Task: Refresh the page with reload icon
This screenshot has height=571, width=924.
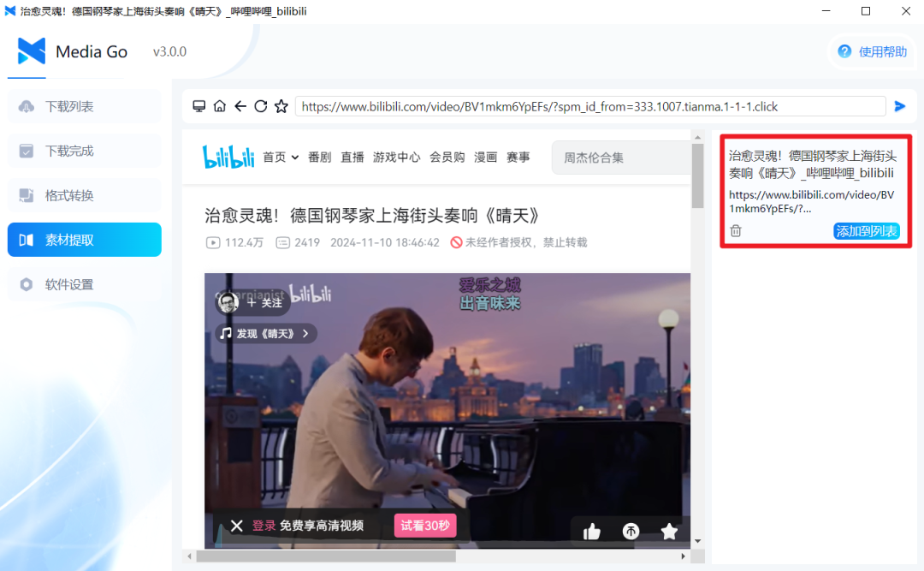Action: click(x=261, y=106)
